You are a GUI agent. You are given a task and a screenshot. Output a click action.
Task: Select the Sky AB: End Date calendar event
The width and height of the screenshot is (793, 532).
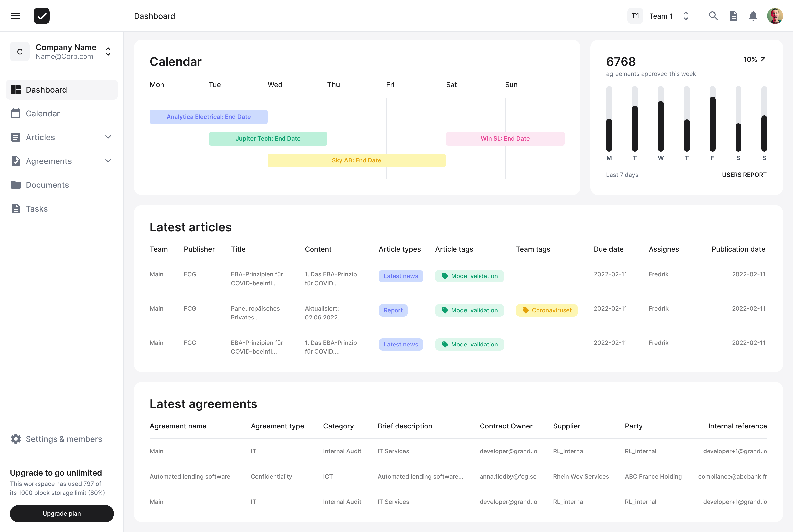point(356,160)
